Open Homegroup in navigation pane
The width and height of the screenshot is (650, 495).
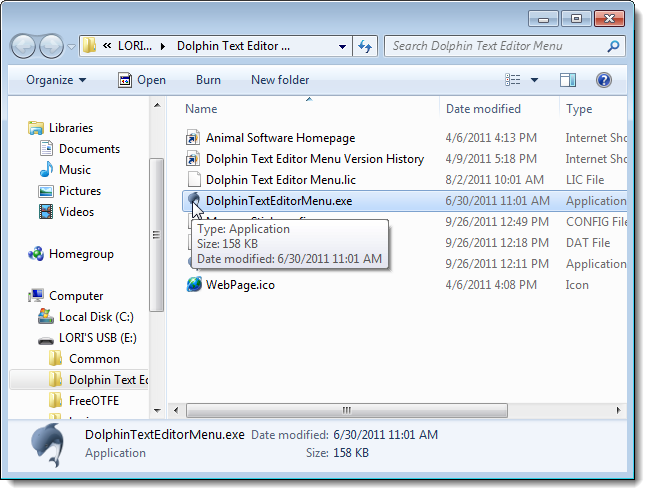point(81,254)
